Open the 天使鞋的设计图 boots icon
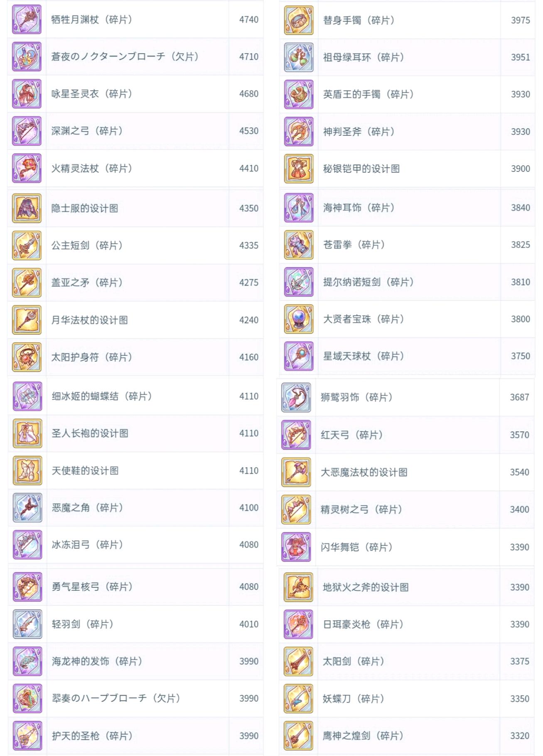Screen dimensions: 543x756 click(27, 470)
